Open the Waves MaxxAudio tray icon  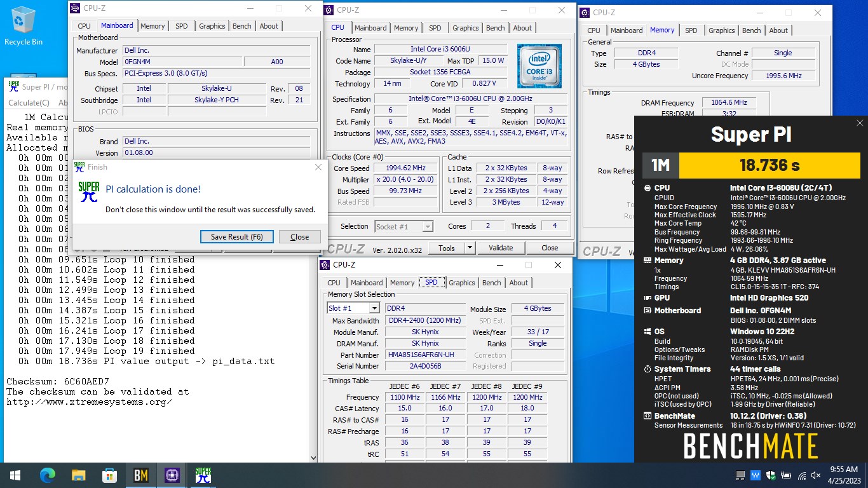(756, 475)
